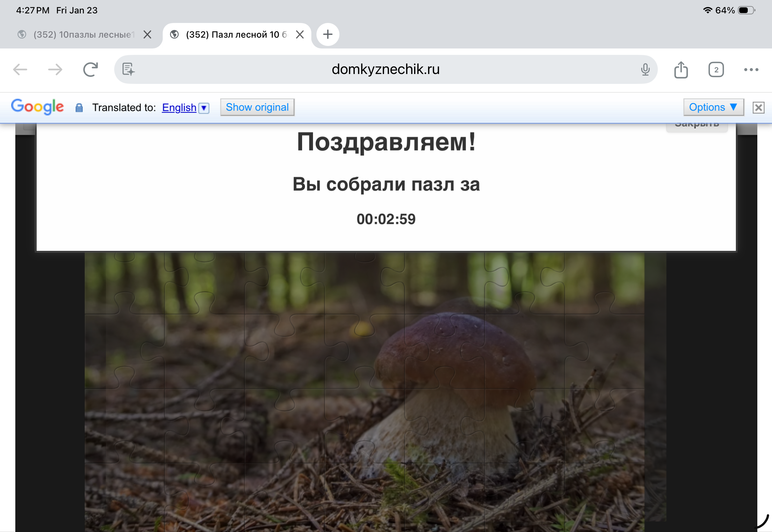The width and height of the screenshot is (772, 532).
Task: Reload the current page
Action: tap(90, 70)
